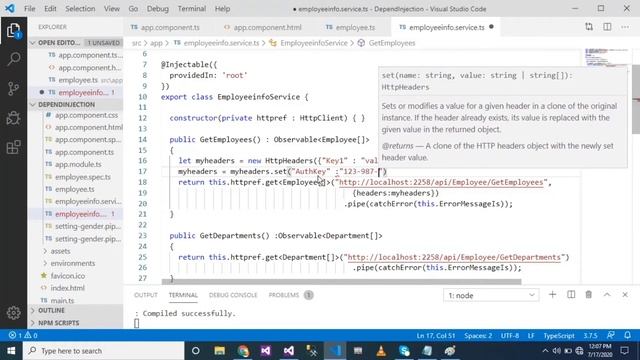Open the File menu
This screenshot has width=640, height=360.
[x=29, y=9]
